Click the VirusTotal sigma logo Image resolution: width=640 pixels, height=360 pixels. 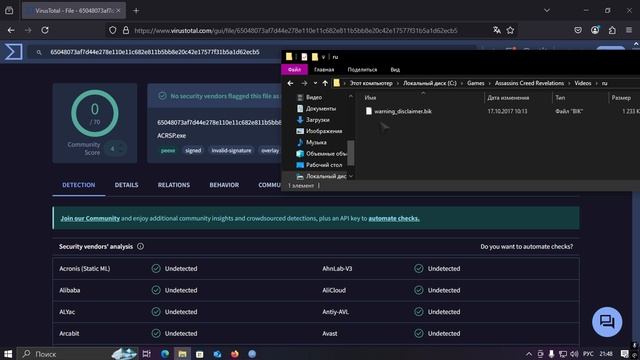pyautogui.click(x=13, y=52)
